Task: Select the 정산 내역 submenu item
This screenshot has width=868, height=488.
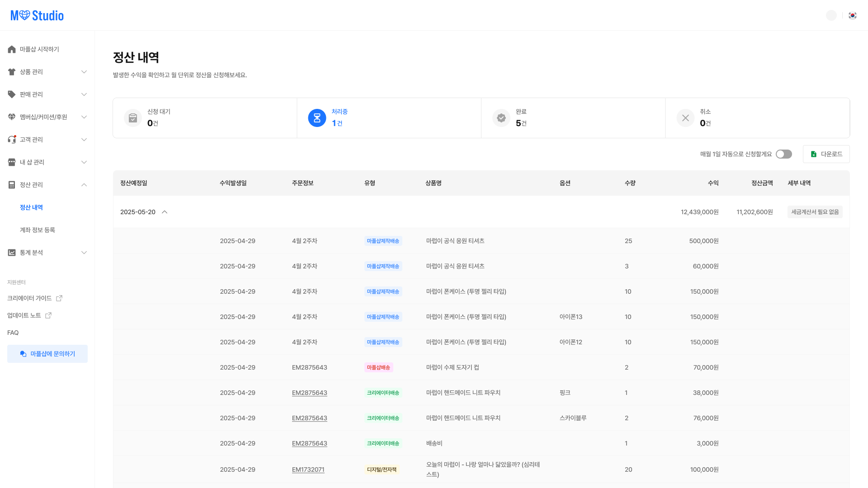Action: 31,207
